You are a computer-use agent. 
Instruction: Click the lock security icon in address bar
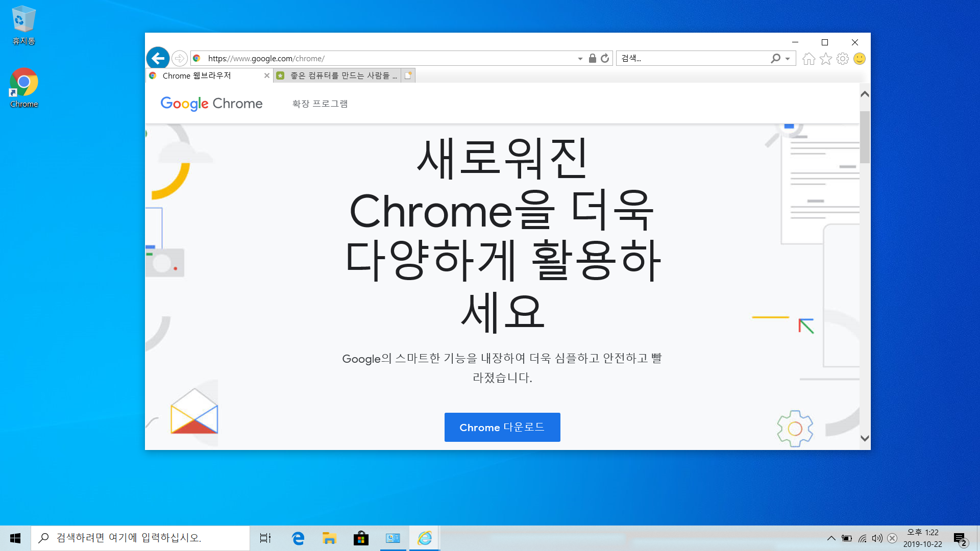coord(592,58)
